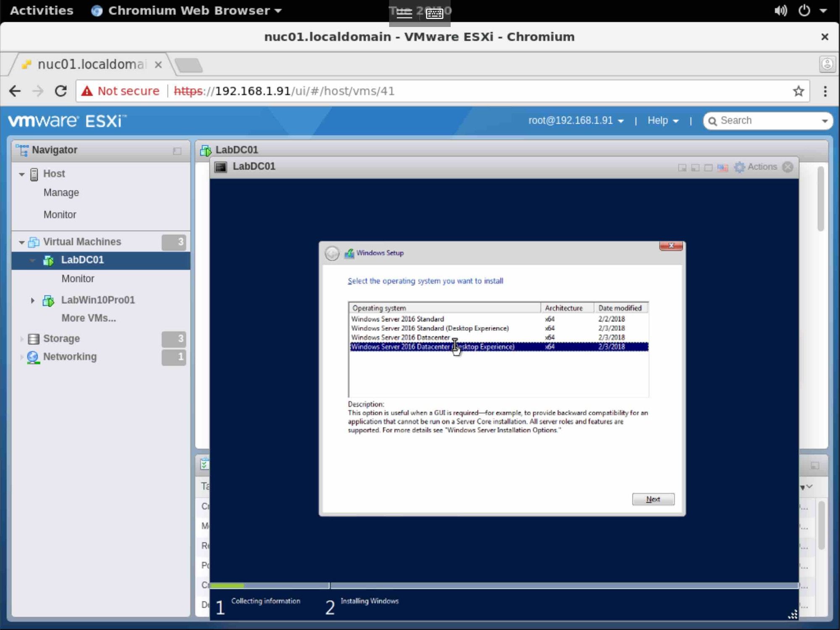Click the Windows Setup back arrow button

332,253
